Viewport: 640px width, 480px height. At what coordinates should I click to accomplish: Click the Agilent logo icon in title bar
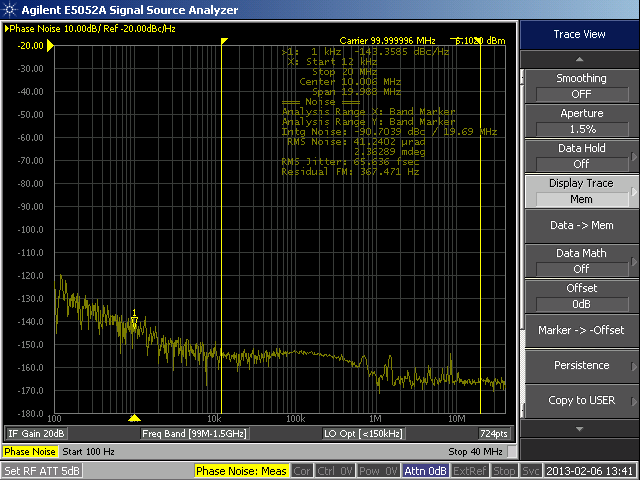(9, 10)
